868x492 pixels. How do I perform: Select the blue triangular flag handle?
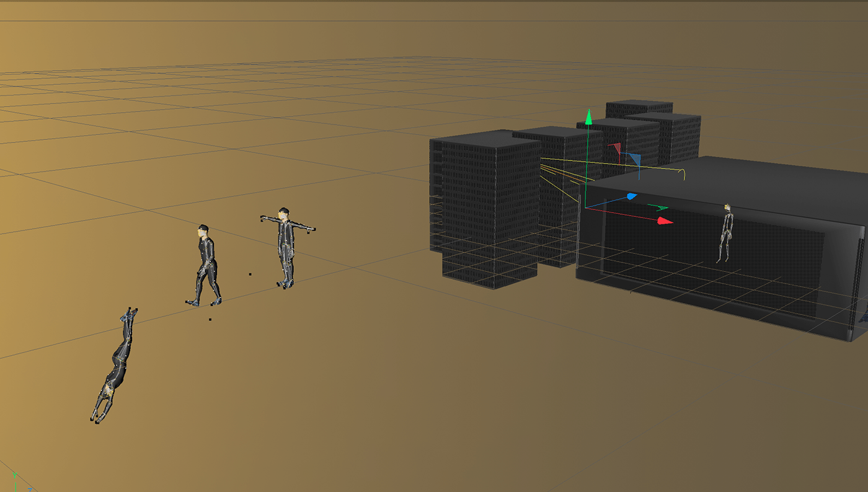634,159
